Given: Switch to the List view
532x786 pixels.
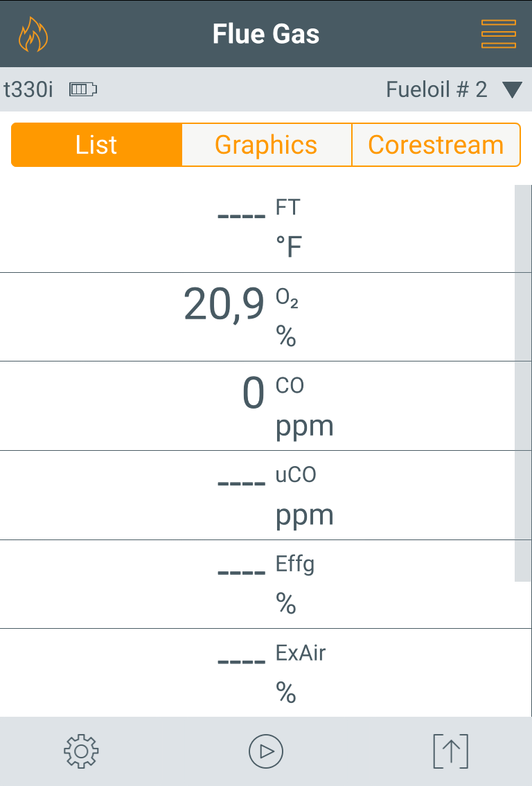Looking at the screenshot, I should click(x=97, y=145).
